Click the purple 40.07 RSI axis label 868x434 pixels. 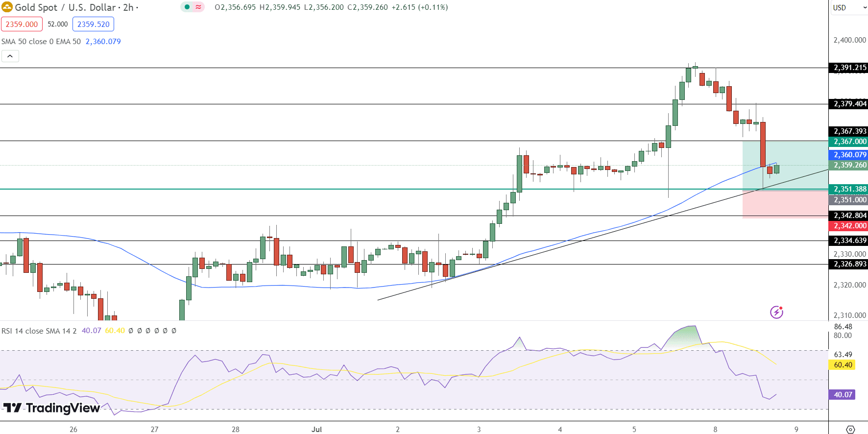pyautogui.click(x=842, y=395)
